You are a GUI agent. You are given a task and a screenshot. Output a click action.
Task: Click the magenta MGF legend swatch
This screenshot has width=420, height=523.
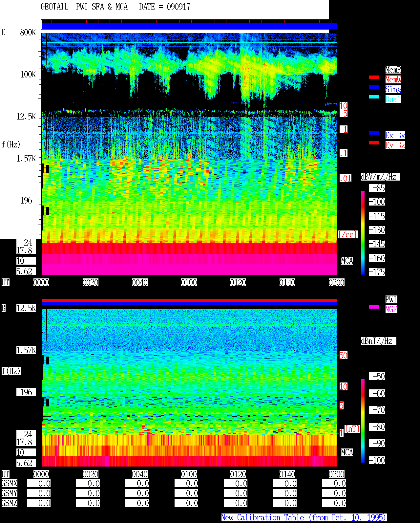pos(374,307)
